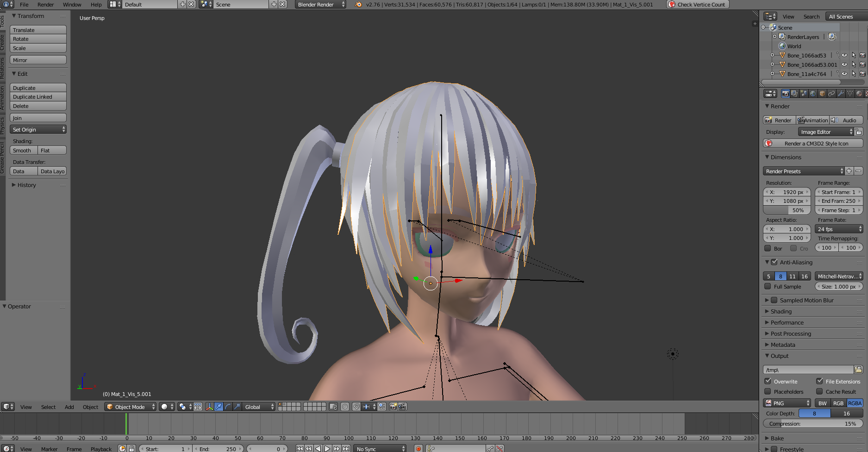
Task: Toggle selectability arrow of Bone_11a4c764
Action: click(854, 74)
